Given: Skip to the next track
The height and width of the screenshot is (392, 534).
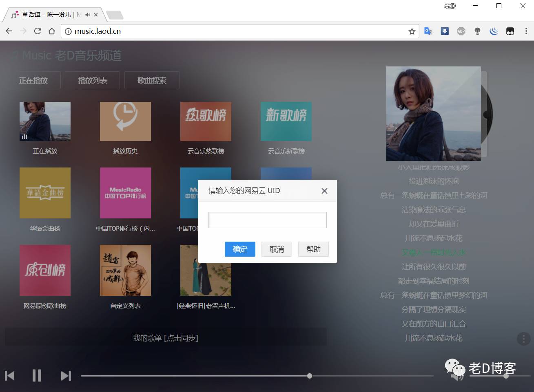Looking at the screenshot, I should pos(66,375).
